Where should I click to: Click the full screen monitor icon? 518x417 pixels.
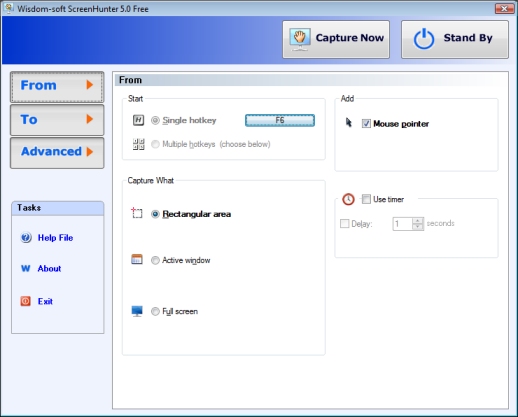point(137,311)
